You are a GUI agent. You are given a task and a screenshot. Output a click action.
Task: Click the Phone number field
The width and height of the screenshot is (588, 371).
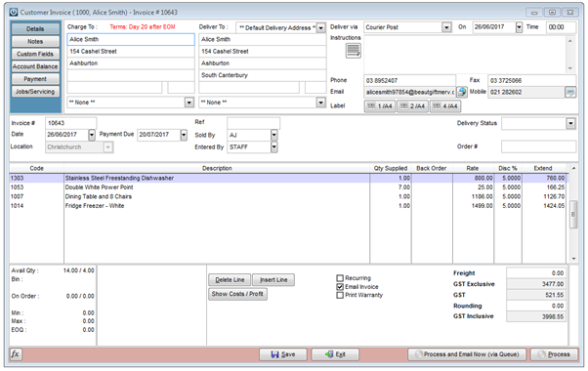point(410,81)
